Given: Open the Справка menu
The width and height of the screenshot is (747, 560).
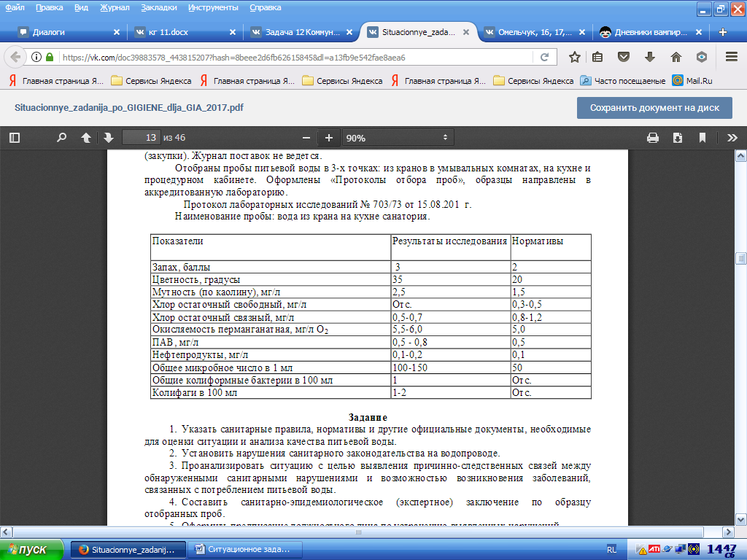Looking at the screenshot, I should click(266, 7).
